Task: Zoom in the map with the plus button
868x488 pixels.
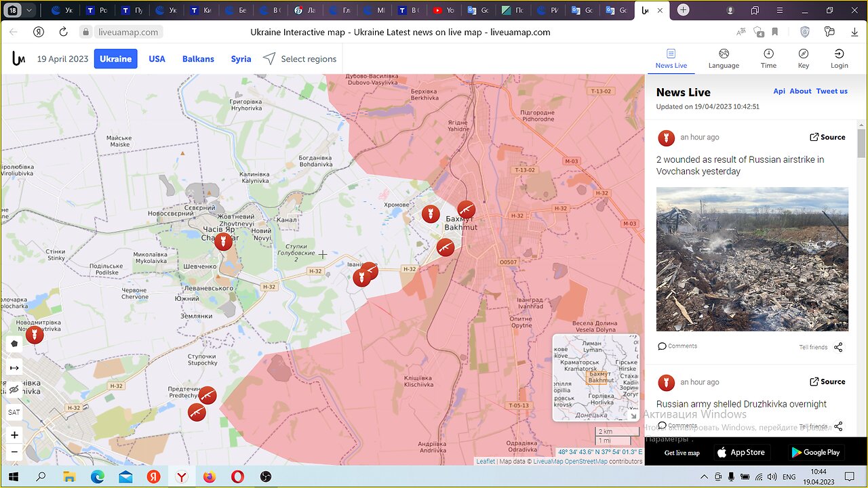Action: (14, 434)
